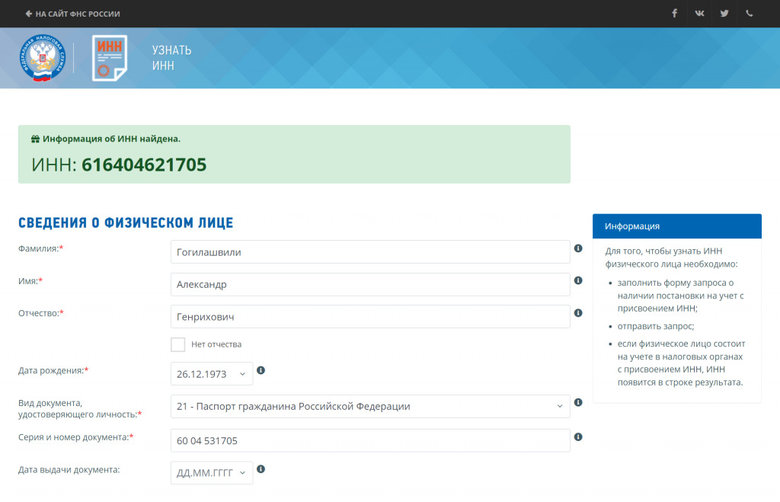Click the Отчество input with Генрихович
The height and width of the screenshot is (502, 780).
tap(370, 317)
